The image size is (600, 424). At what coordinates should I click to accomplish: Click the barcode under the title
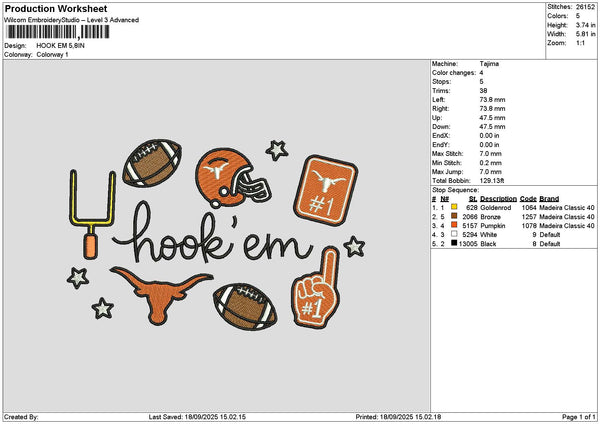(57, 32)
